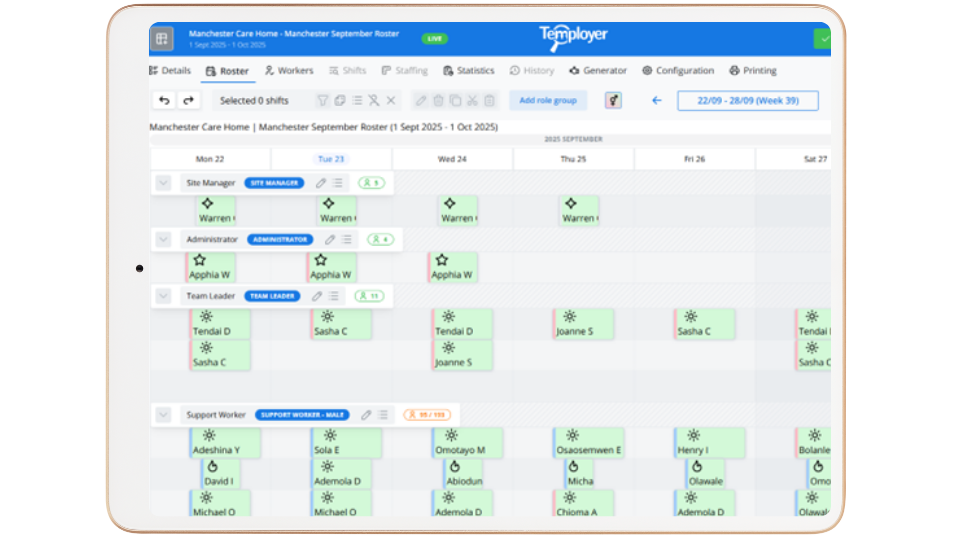Collapse the Team Leader role group
The width and height of the screenshot is (960, 540).
click(163, 296)
